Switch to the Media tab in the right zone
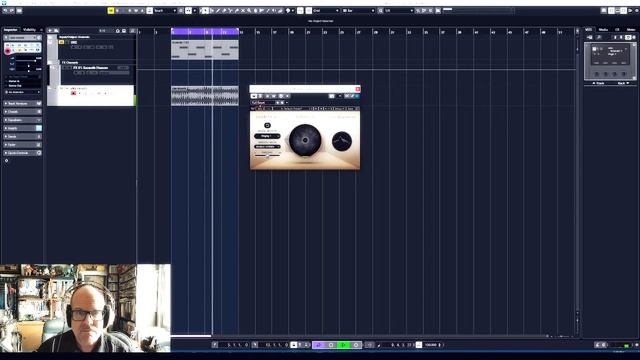Viewport: 640px width, 360px height. click(603, 29)
